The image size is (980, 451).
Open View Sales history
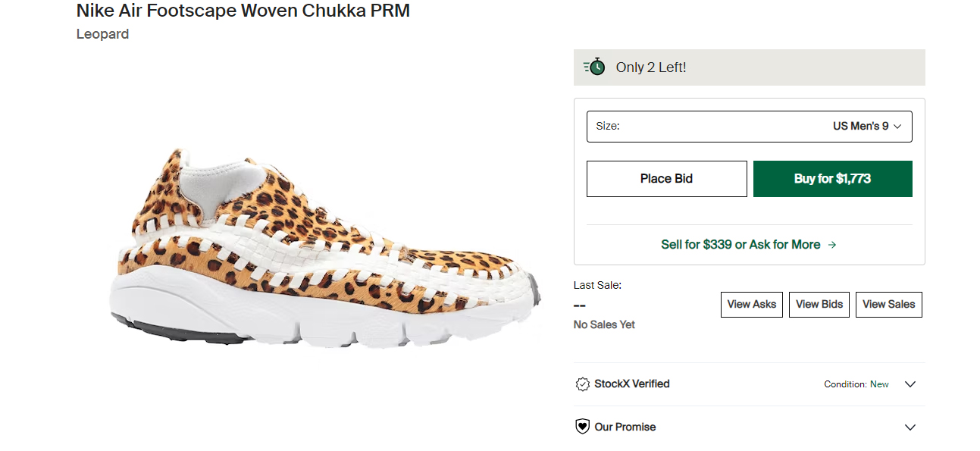click(x=888, y=304)
